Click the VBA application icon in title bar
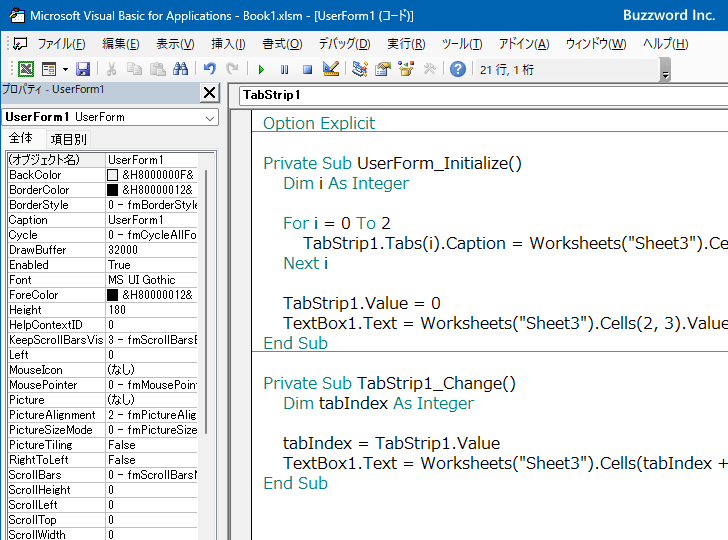 coord(17,15)
